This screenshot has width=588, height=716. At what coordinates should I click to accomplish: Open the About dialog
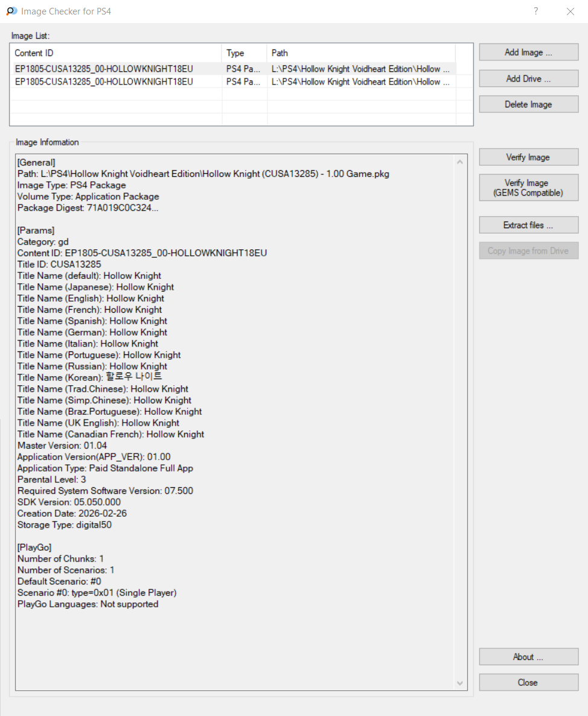tap(529, 657)
